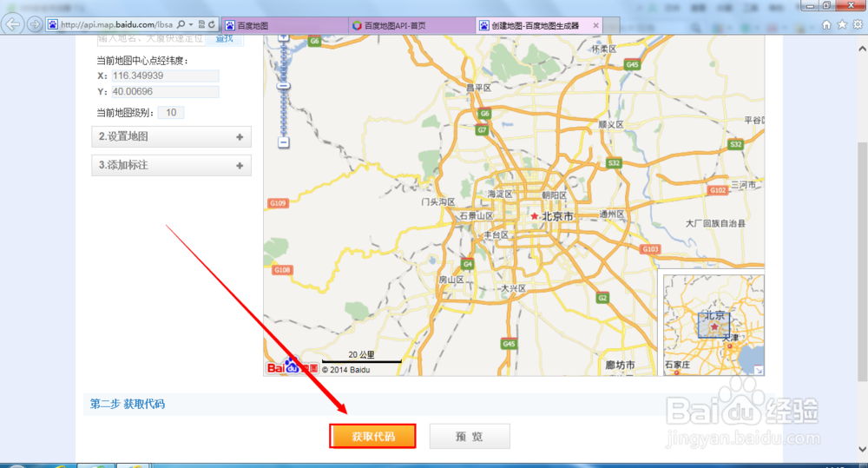
Task: Open the browser Home icon
Action: coord(826,24)
